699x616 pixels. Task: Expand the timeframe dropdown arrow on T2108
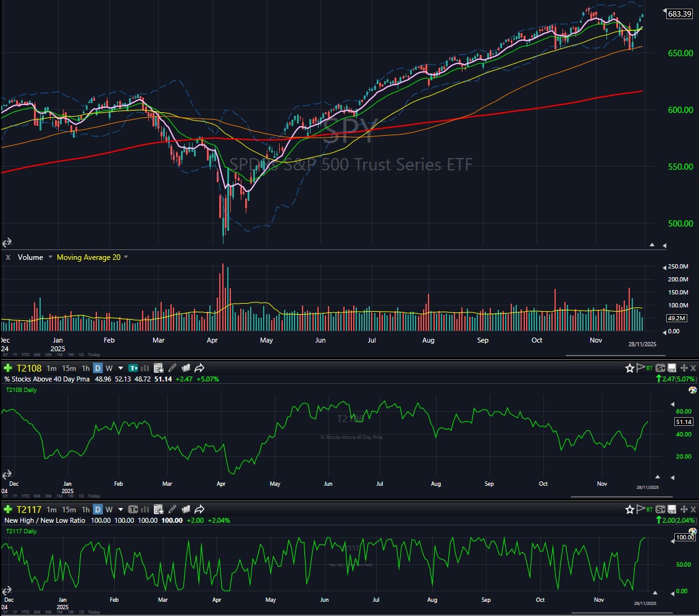point(120,368)
